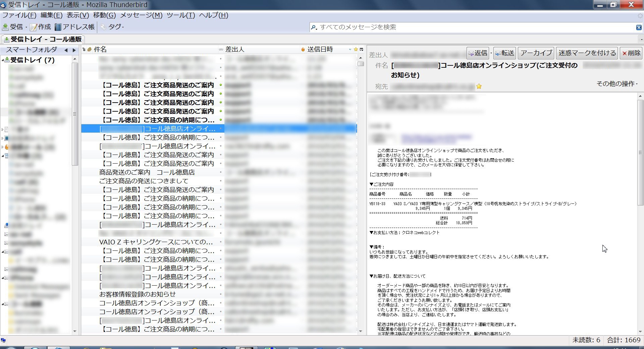Clear the search box with the X icon
The height and width of the screenshot is (349, 644).
[x=639, y=27]
